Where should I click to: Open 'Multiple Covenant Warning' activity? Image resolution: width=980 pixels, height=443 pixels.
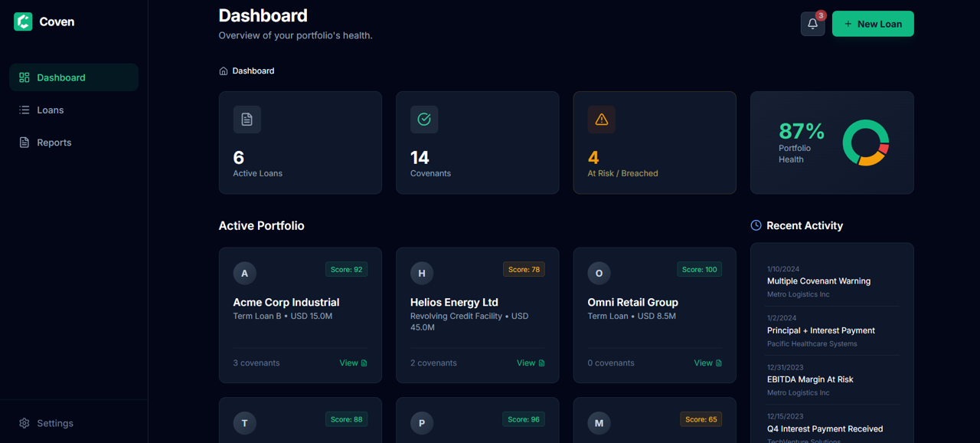[x=818, y=281]
